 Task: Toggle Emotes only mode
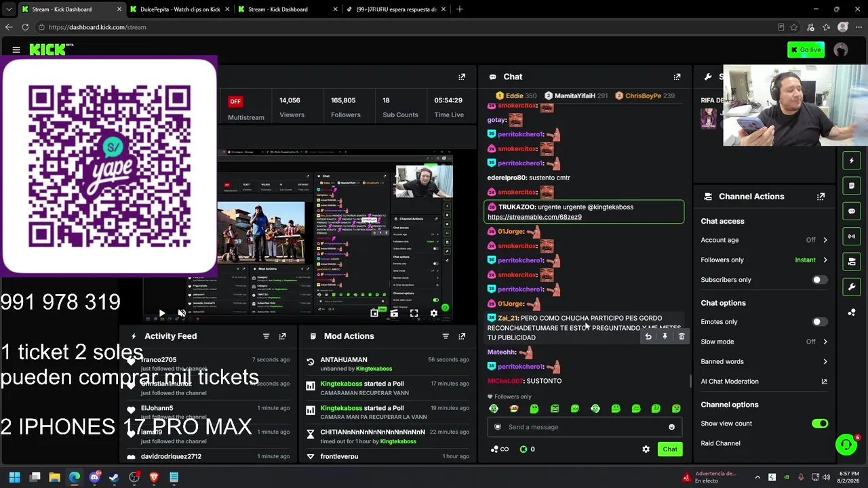[820, 322]
